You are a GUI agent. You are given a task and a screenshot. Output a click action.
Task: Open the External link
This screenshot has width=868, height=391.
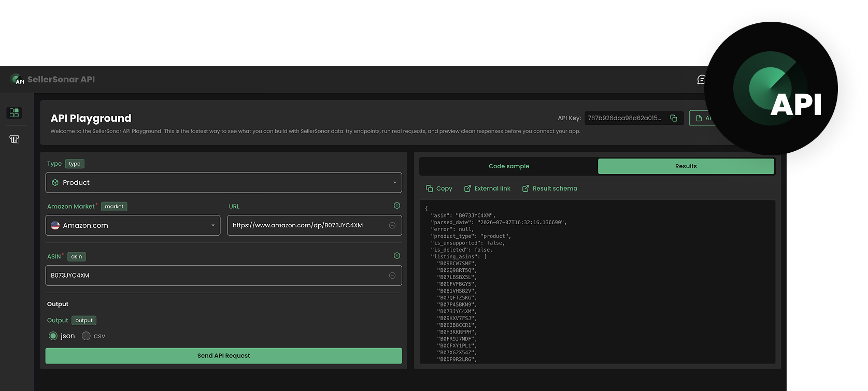[x=487, y=189]
